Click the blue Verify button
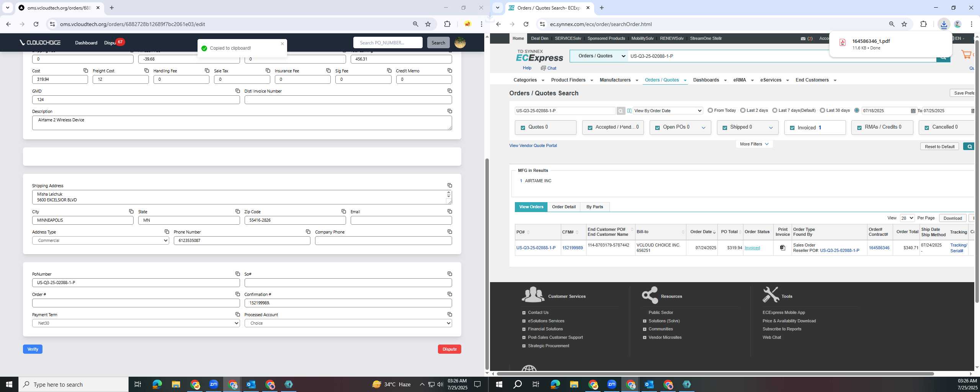This screenshot has height=392, width=980. point(33,349)
